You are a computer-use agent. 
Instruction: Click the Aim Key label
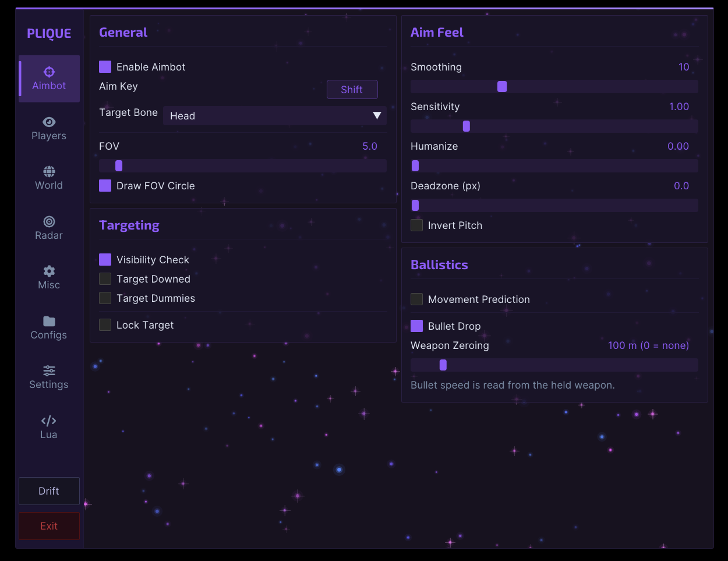click(x=118, y=86)
